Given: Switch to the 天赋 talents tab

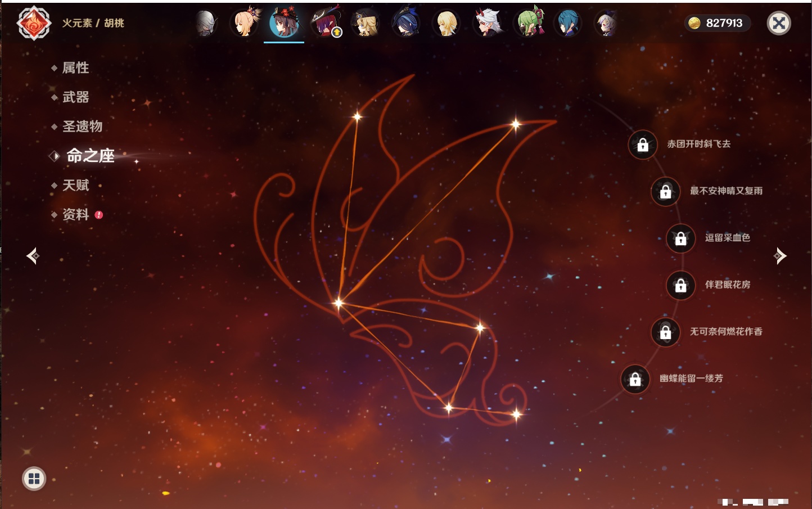Looking at the screenshot, I should (x=75, y=185).
